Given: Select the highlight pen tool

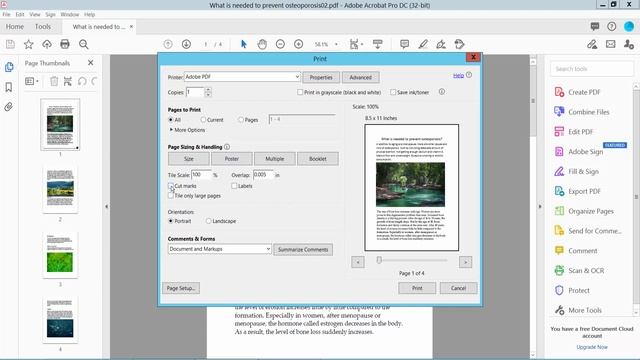Looking at the screenshot, I should pyautogui.click(x=423, y=44).
